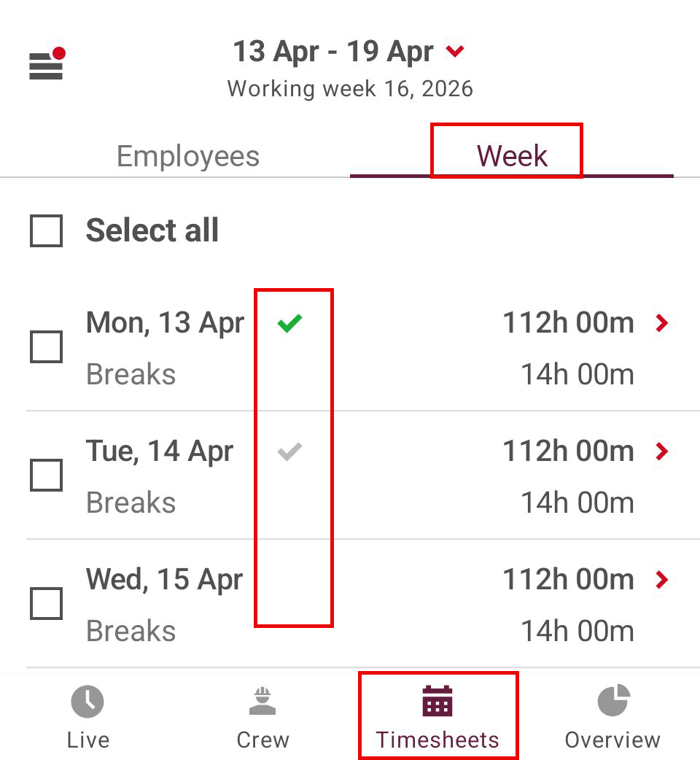Tap the 13 Apr - 19 Apr title
Image resolution: width=700 pixels, height=760 pixels.
[333, 52]
